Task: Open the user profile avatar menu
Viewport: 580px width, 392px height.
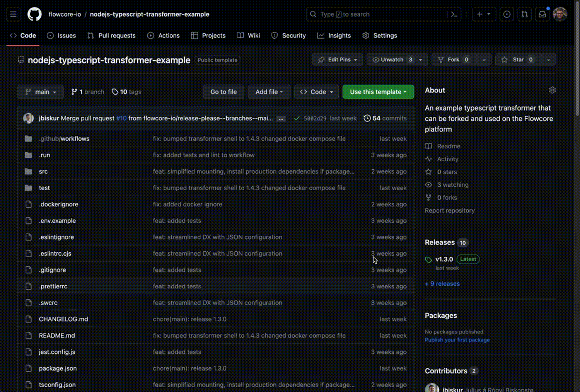Action: 560,14
